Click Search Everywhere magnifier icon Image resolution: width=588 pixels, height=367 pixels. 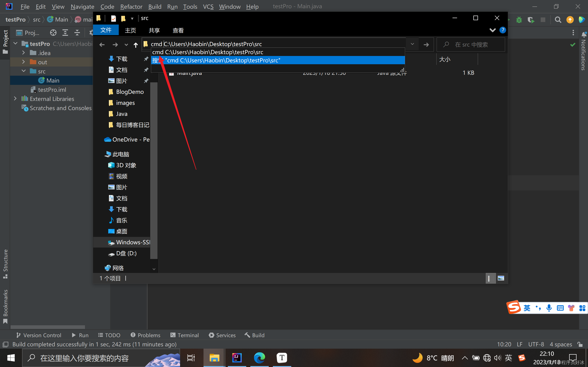[558, 20]
